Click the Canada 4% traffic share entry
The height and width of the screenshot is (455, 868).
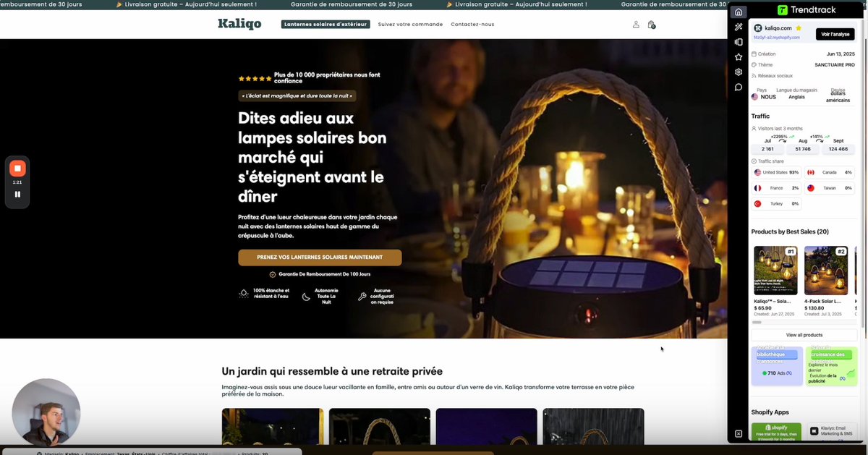tap(830, 172)
